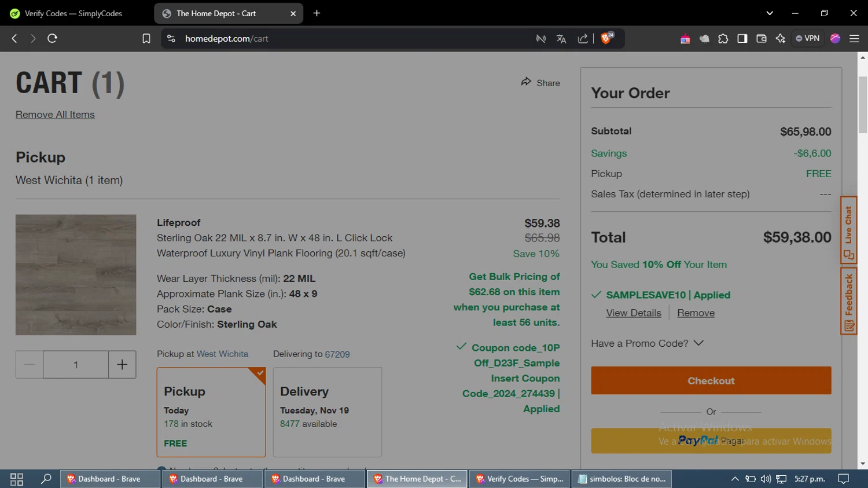Open first Dashboard - Brave taskbar window
Viewport: 868px width, 488px height.
110,479
